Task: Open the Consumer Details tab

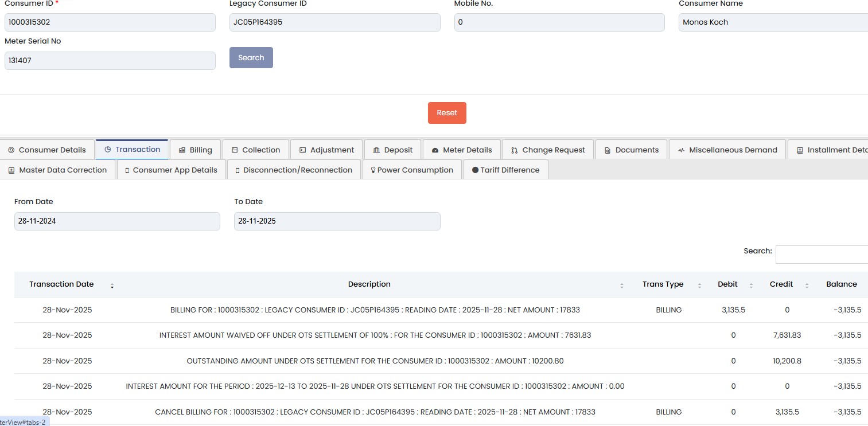Action: pos(47,150)
